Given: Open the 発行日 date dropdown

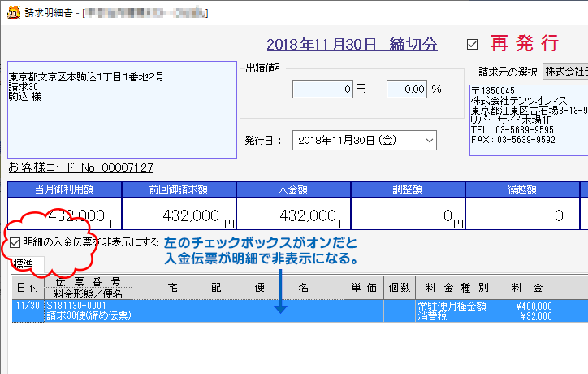Looking at the screenshot, I should click(x=429, y=140).
